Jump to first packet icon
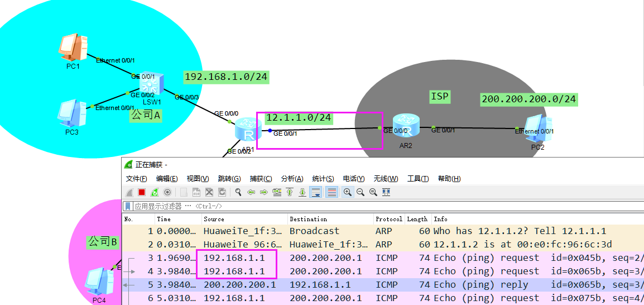This screenshot has height=305, width=644. pos(290,192)
